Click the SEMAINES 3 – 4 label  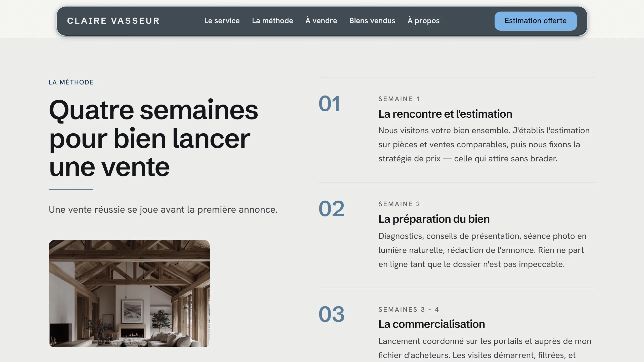click(x=409, y=309)
